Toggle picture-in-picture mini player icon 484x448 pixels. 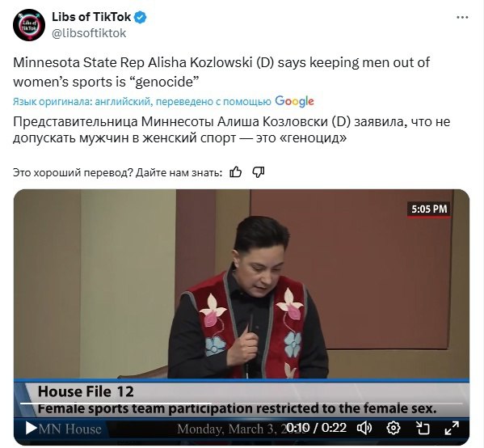pos(423,429)
